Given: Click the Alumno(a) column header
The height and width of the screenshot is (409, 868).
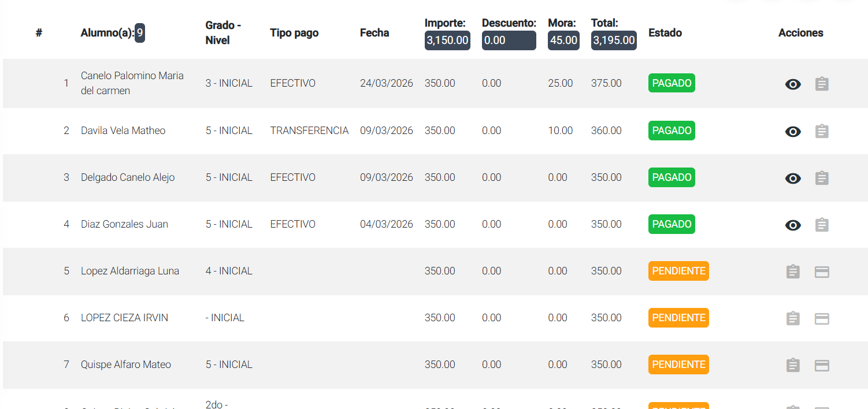Looking at the screenshot, I should click(107, 33).
